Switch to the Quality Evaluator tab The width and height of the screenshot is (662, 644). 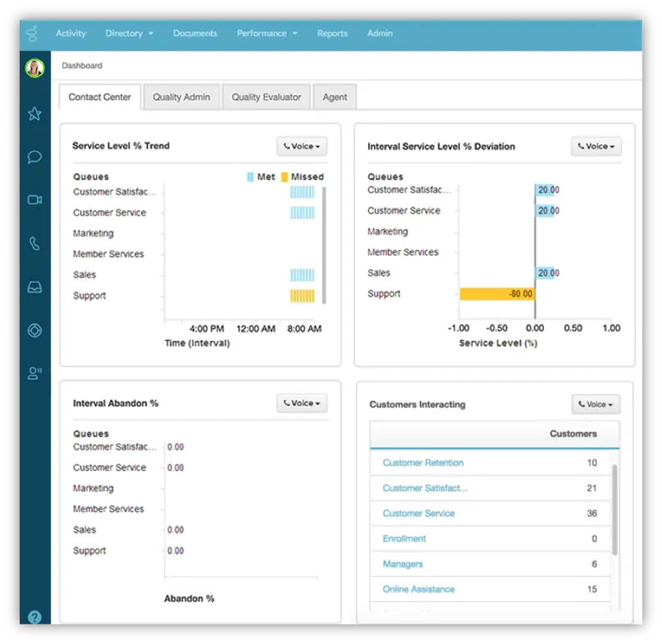pyautogui.click(x=266, y=97)
